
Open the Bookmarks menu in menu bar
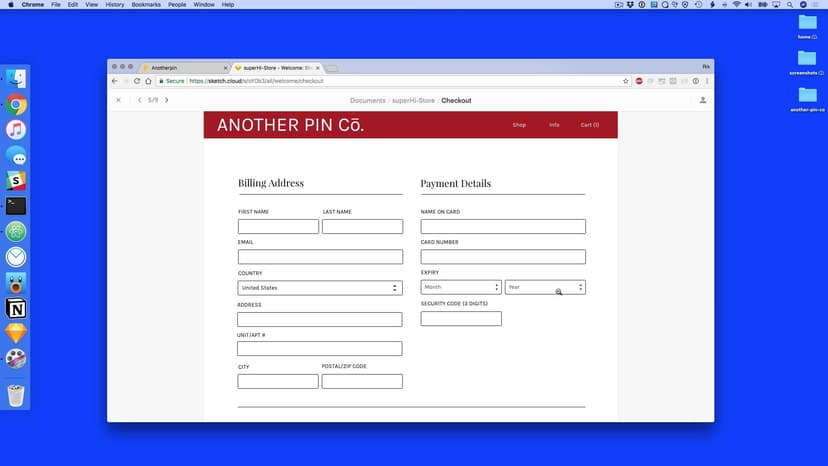(x=145, y=5)
